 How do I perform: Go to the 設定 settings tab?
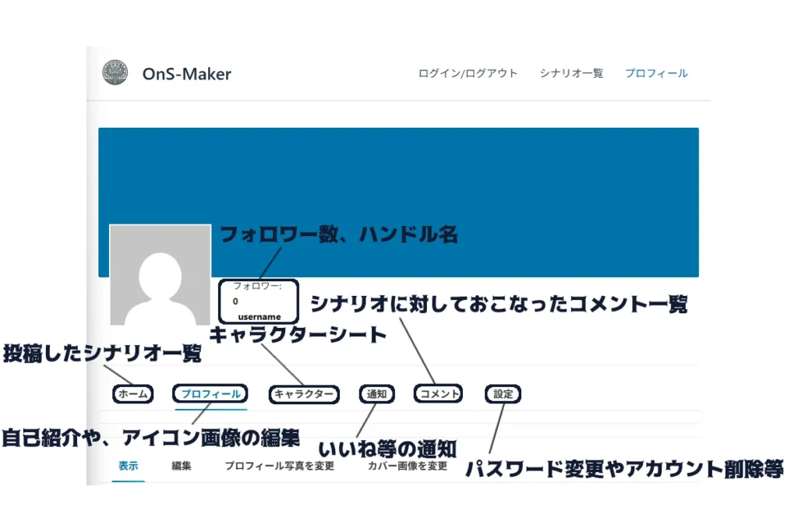pyautogui.click(x=503, y=394)
